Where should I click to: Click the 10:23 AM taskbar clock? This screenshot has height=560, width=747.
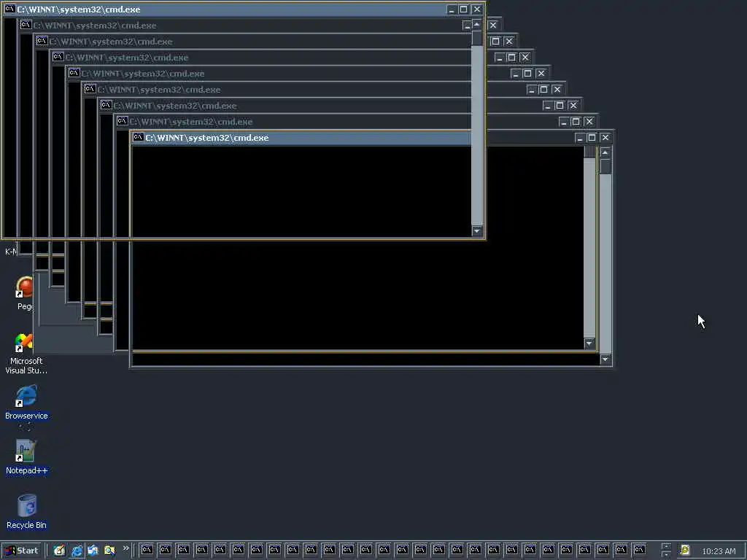click(719, 551)
